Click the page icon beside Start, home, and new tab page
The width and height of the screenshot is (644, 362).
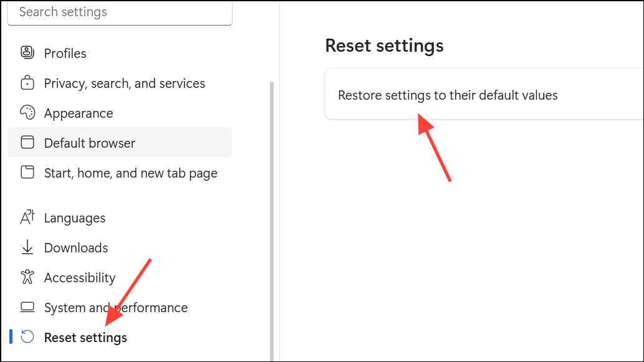coord(28,173)
